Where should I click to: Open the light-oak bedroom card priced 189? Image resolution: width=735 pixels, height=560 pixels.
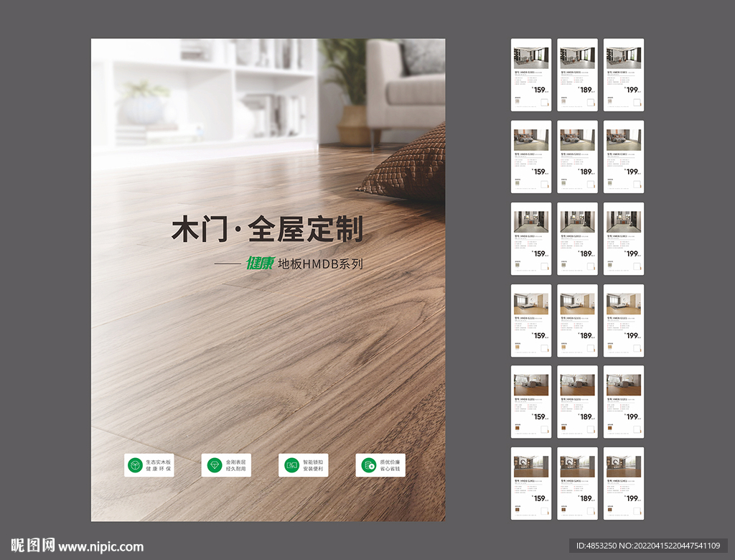click(578, 321)
